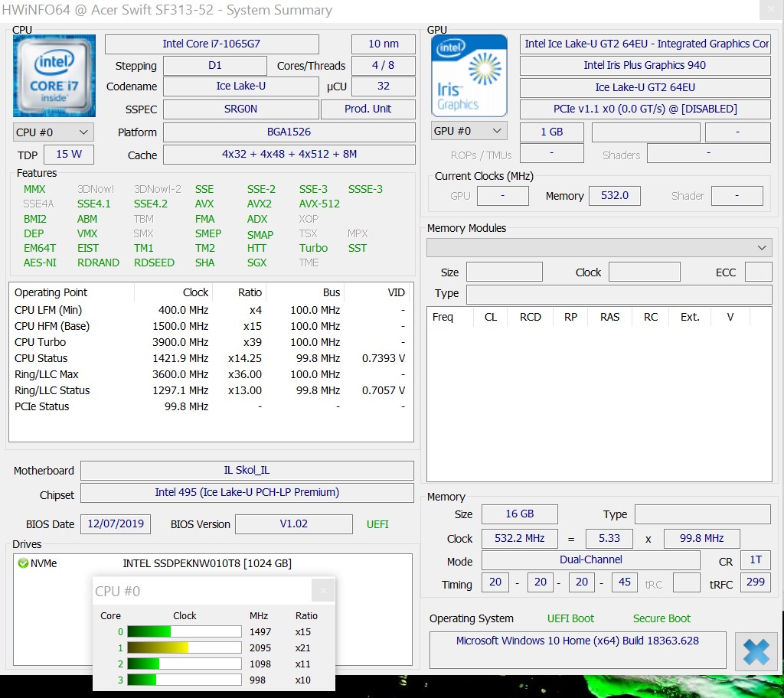The width and height of the screenshot is (784, 698).
Task: Open the CPU #0 selector dropdown
Action: (54, 132)
